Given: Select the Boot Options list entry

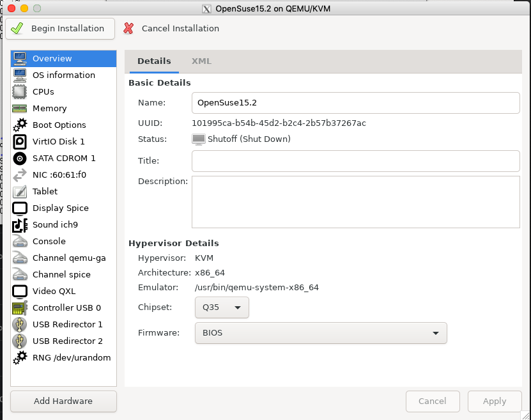Looking at the screenshot, I should coord(64,125).
